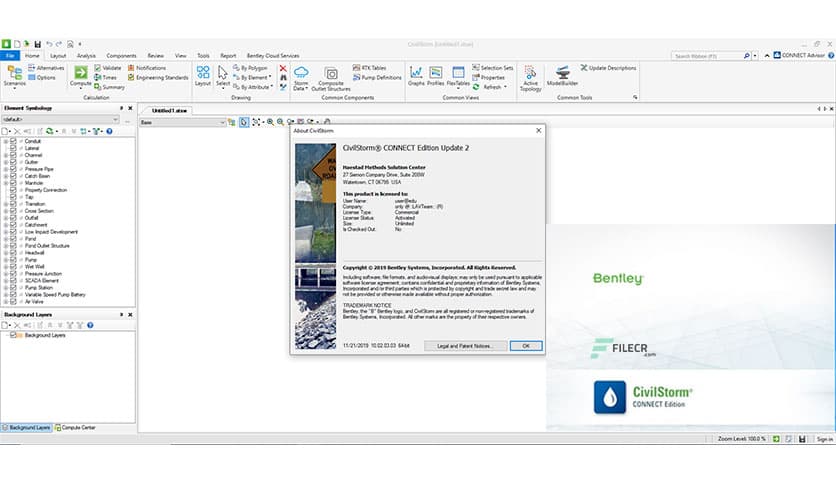The height and width of the screenshot is (484, 836).
Task: Open the Profiles view
Action: tap(436, 76)
